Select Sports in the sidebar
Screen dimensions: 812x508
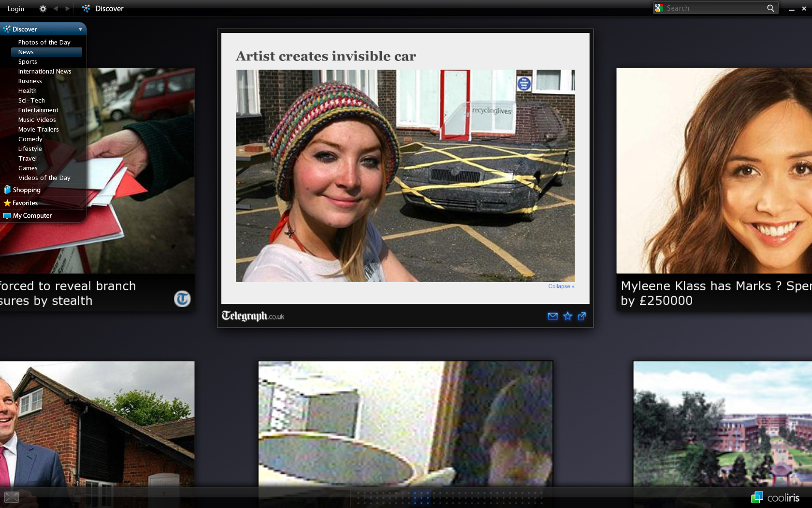click(28, 62)
